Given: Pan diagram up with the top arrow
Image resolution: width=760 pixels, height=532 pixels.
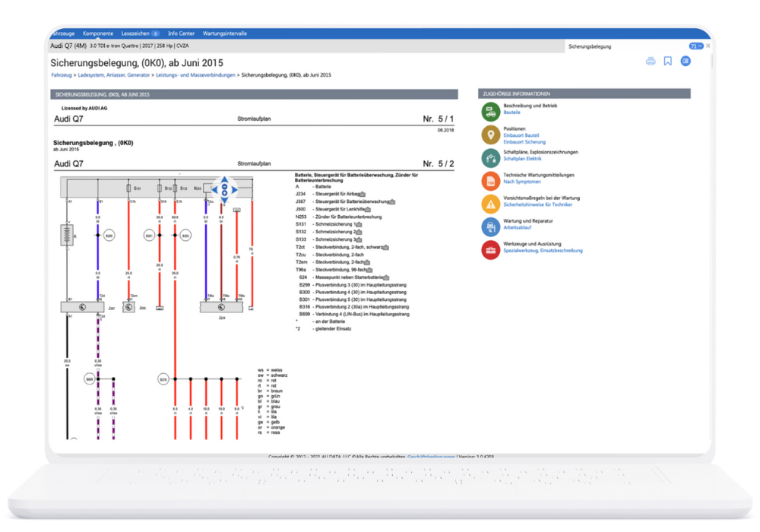Looking at the screenshot, I should click(x=224, y=179).
